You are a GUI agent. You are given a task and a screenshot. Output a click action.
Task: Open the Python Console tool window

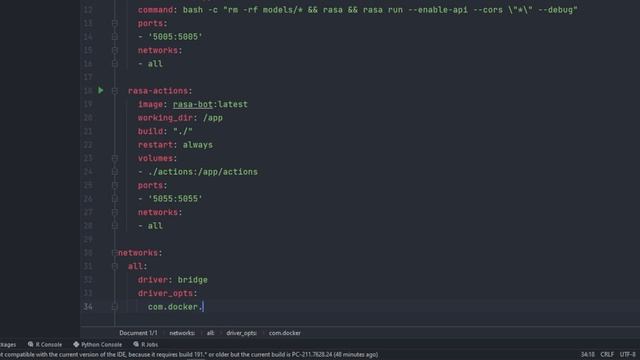click(98, 344)
